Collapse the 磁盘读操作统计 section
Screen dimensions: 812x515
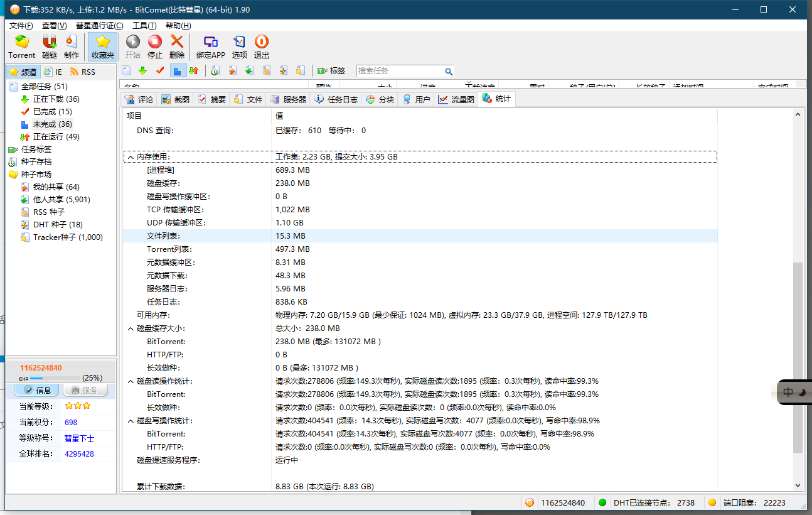130,381
